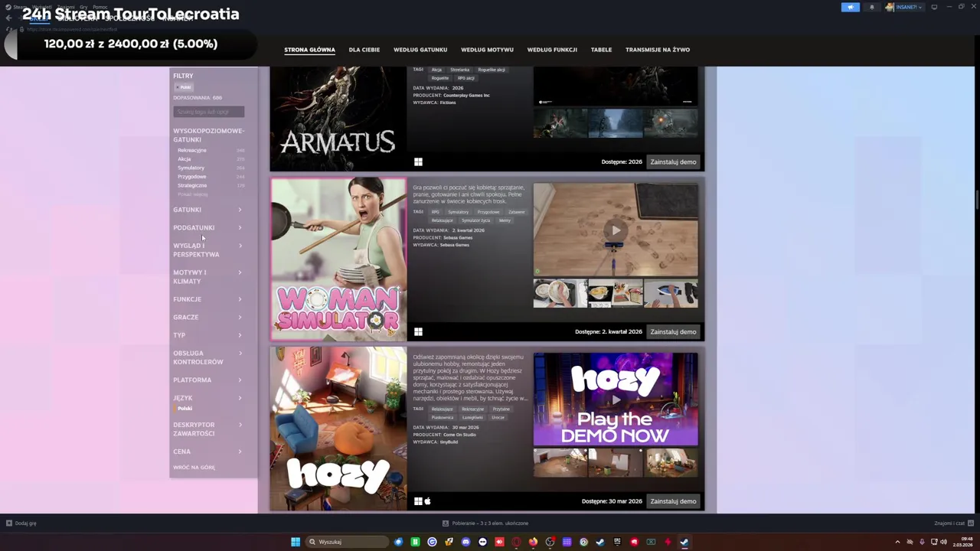980x551 pixels.
Task: Click the tinyBuild publisher link
Action: (450, 442)
